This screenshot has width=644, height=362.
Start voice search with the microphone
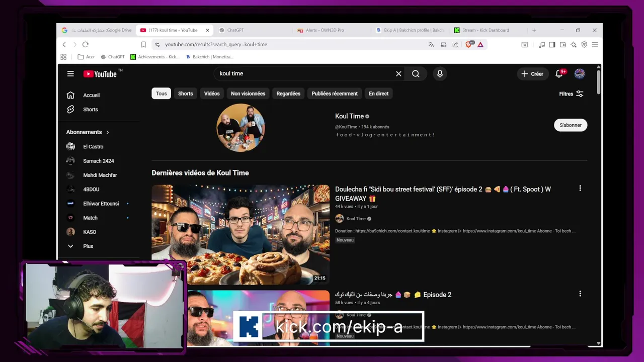coord(440,74)
